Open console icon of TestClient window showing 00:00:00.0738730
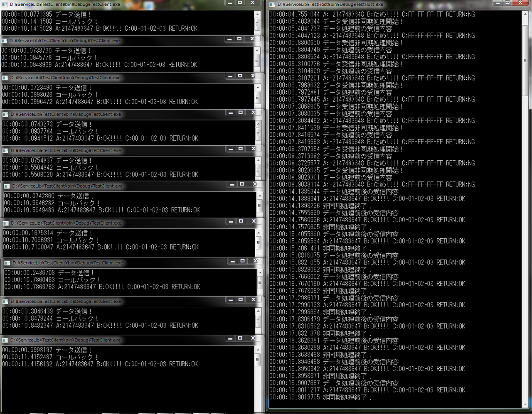This screenshot has height=414, width=532. 5,41
